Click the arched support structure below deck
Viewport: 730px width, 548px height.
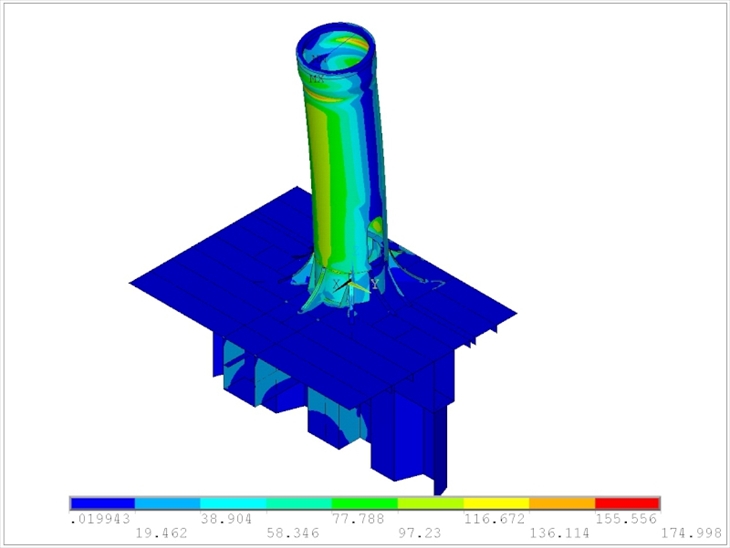pyautogui.click(x=330, y=430)
